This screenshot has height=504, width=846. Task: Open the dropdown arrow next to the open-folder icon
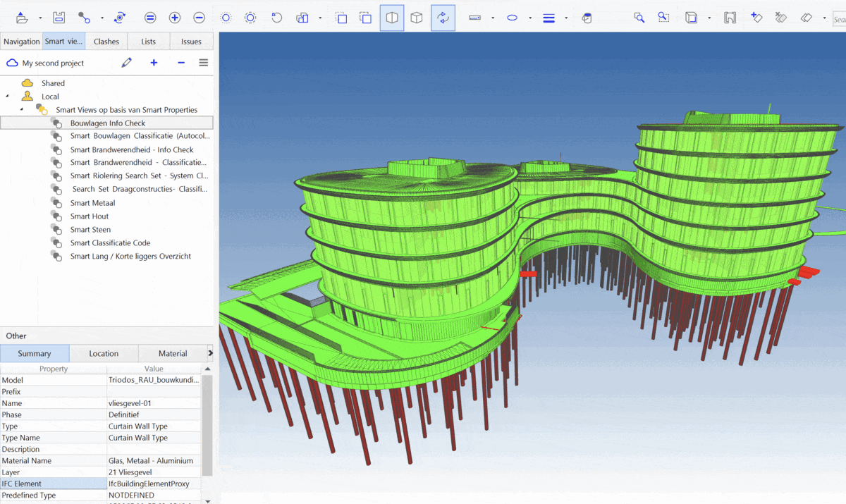pos(40,18)
